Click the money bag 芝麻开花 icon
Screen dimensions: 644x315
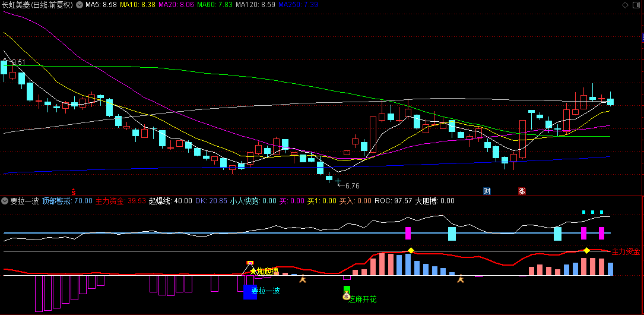coord(347,297)
